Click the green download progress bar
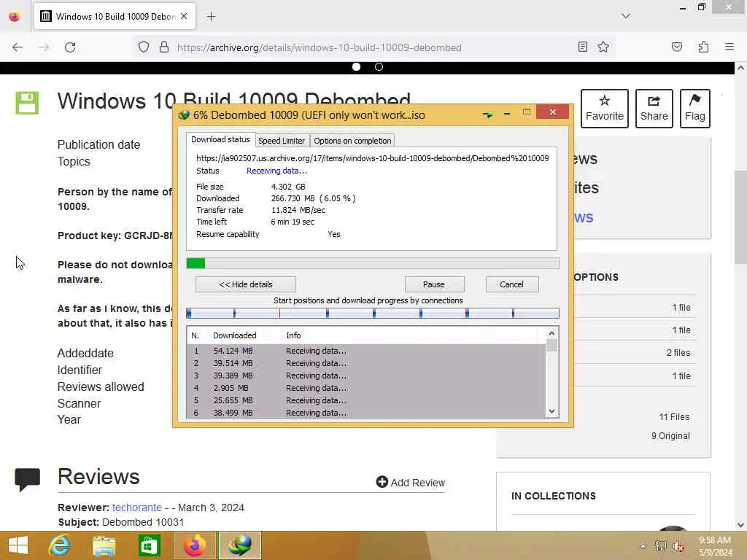 pyautogui.click(x=373, y=263)
